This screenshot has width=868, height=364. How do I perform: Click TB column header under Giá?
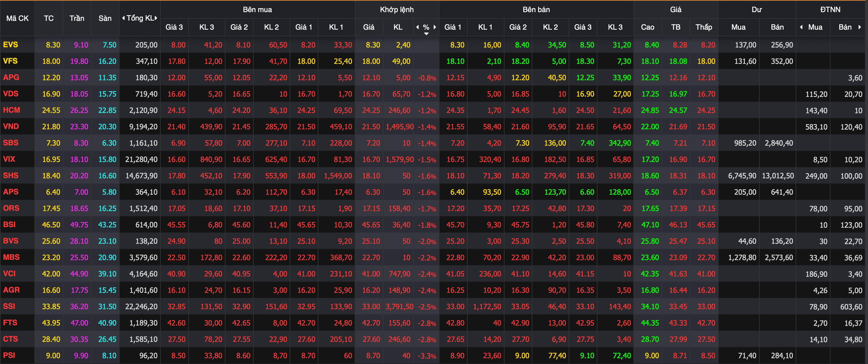click(676, 27)
